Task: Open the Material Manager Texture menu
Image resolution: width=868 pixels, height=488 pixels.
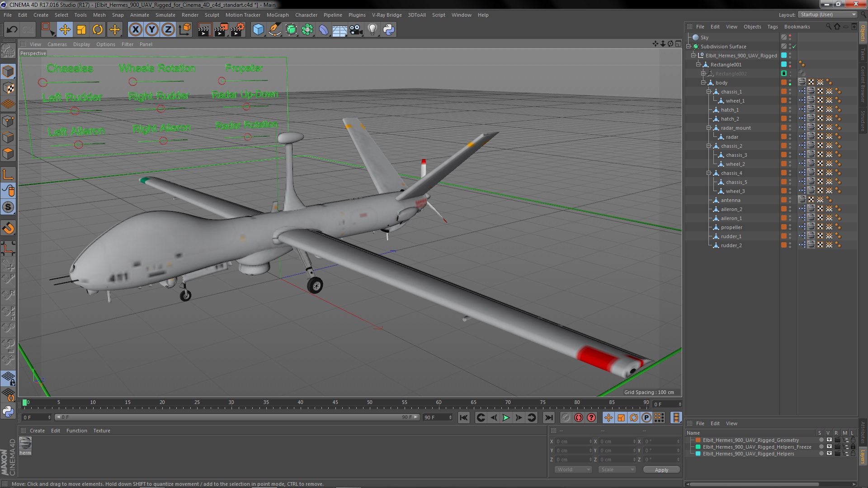Action: pos(102,431)
